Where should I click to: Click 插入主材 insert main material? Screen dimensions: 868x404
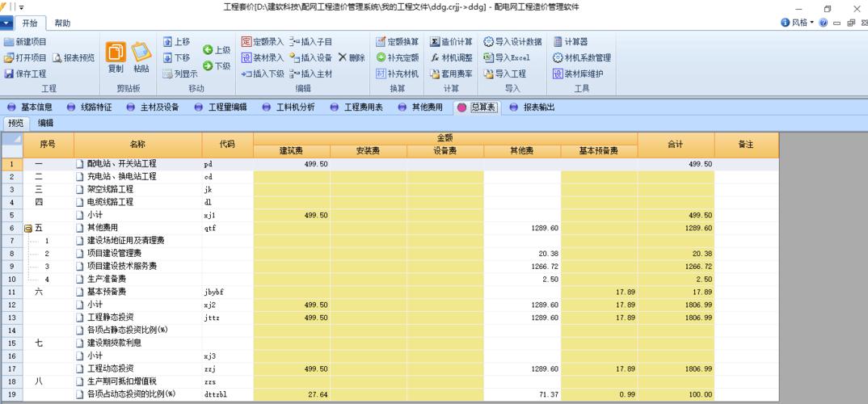pos(310,74)
